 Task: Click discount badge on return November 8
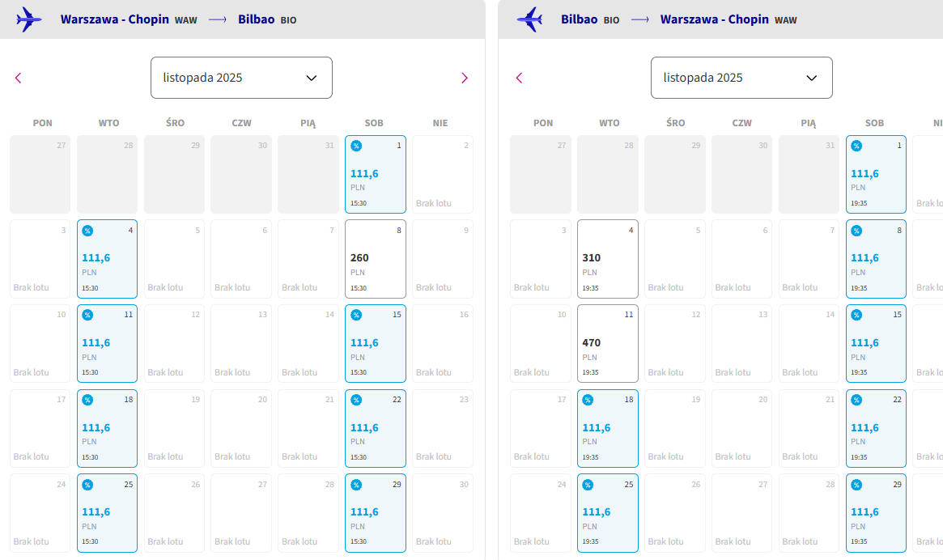(856, 231)
